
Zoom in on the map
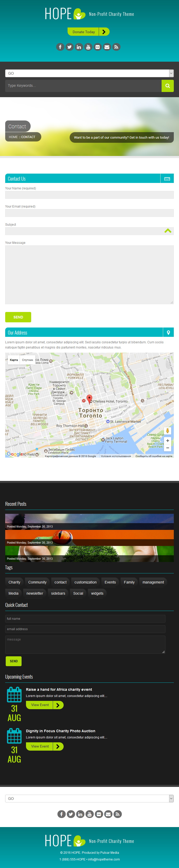pos(168,440)
